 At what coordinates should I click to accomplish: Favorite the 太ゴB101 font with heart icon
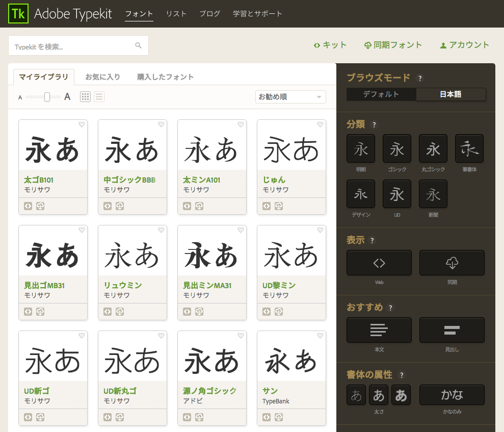[82, 124]
